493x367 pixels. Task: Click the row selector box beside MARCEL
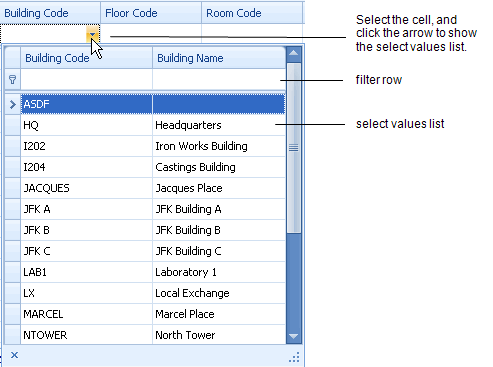(13, 314)
